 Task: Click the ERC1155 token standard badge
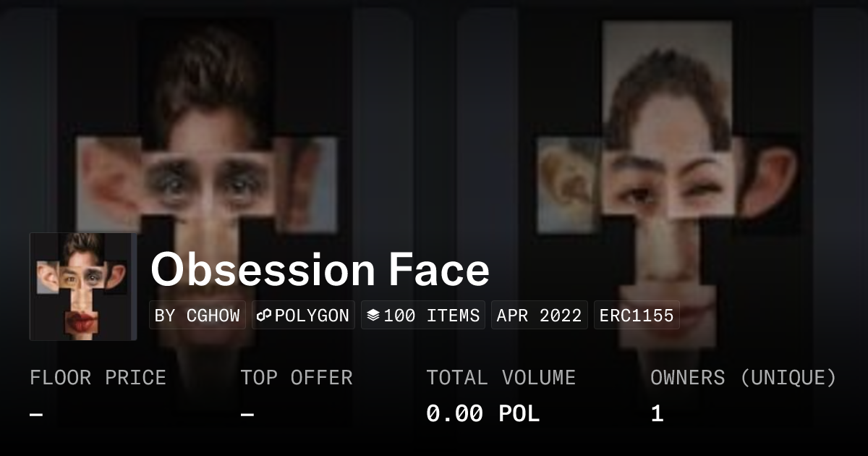tap(637, 316)
